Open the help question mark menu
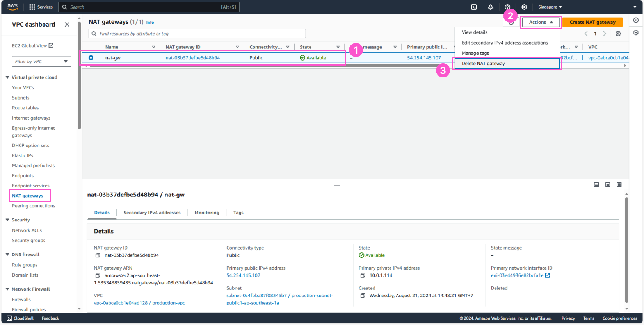Screen dimensions: 644x325 [507, 7]
